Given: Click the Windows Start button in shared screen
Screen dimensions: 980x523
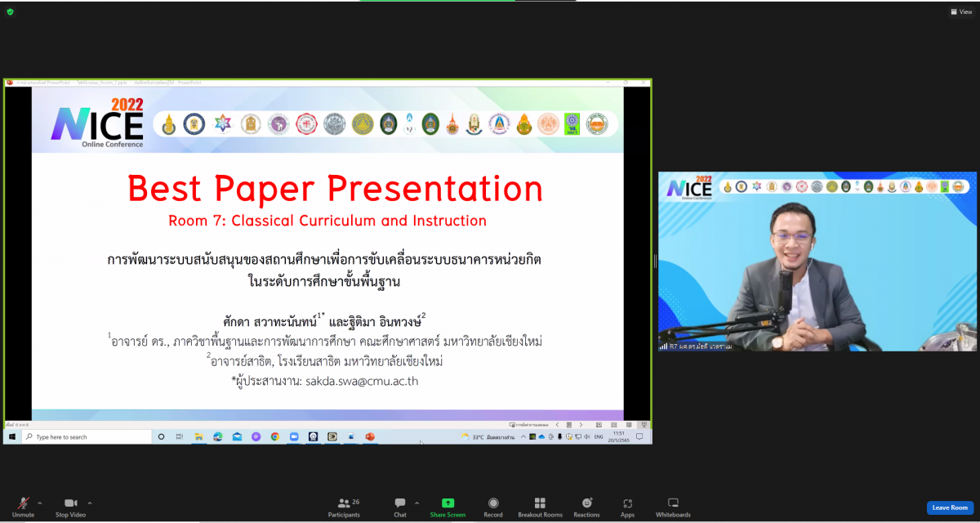Looking at the screenshot, I should point(12,437).
